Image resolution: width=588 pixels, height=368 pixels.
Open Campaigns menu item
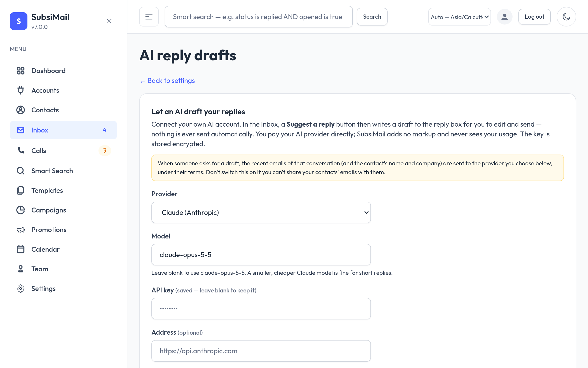point(63,210)
